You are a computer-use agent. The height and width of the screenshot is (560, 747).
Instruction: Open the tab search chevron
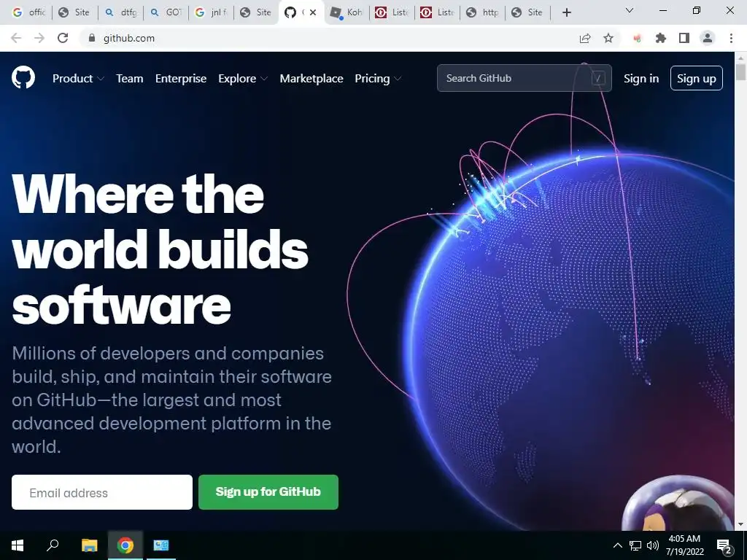630,10
